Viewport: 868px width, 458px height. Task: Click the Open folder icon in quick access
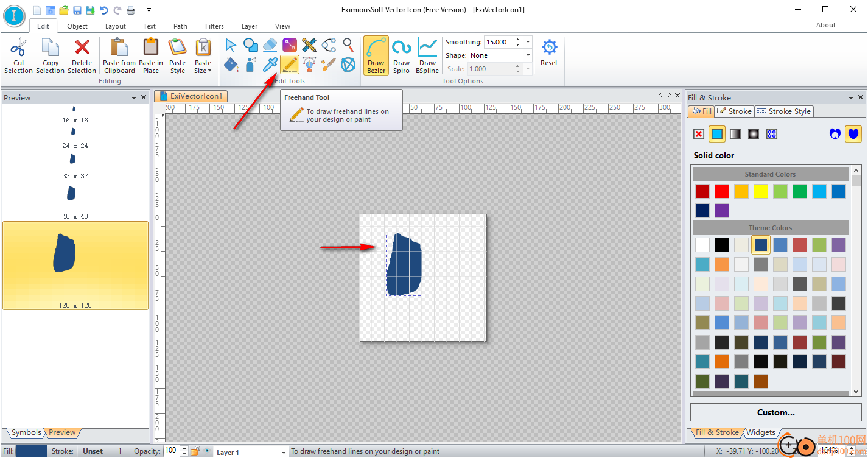pos(64,10)
